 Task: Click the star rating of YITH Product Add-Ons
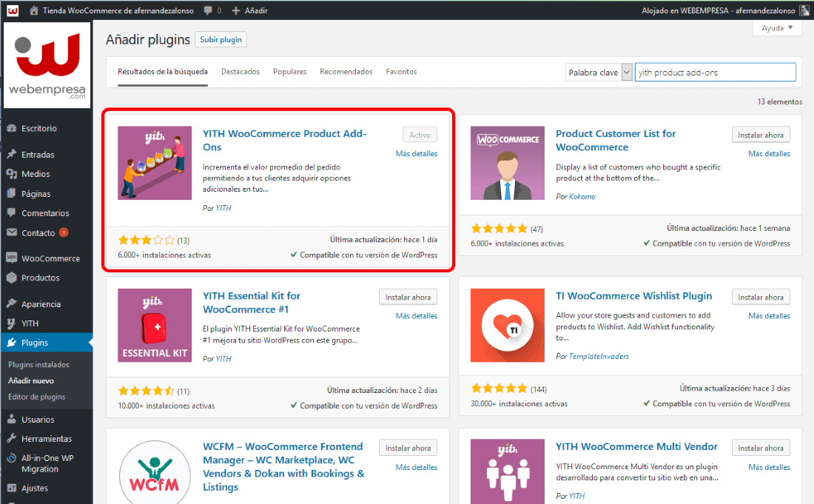(147, 241)
